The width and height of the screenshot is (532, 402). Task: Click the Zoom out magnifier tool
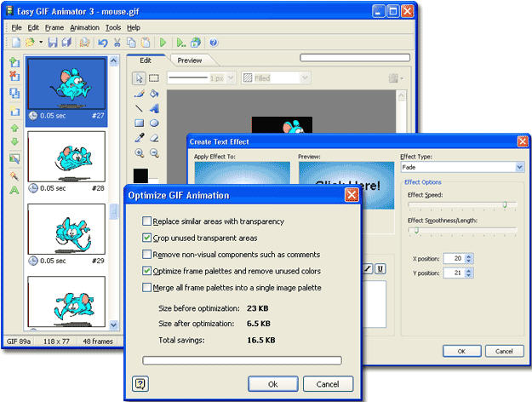[x=154, y=152]
